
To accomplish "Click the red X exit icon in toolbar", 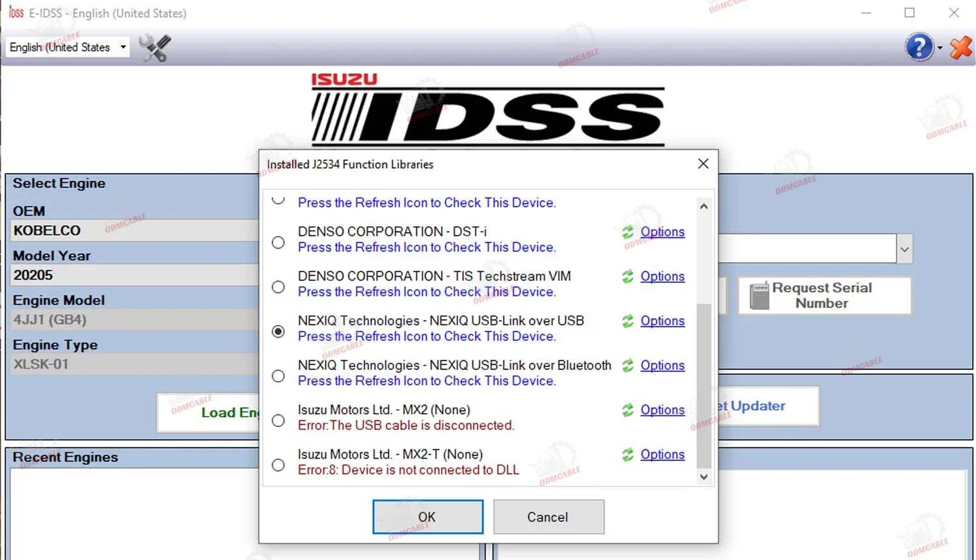I will 960,47.
